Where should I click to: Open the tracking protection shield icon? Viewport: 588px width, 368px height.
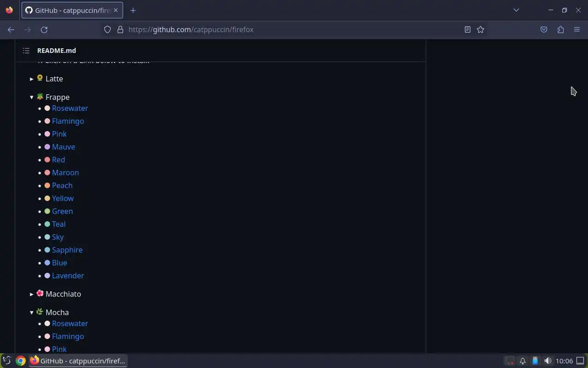click(107, 29)
